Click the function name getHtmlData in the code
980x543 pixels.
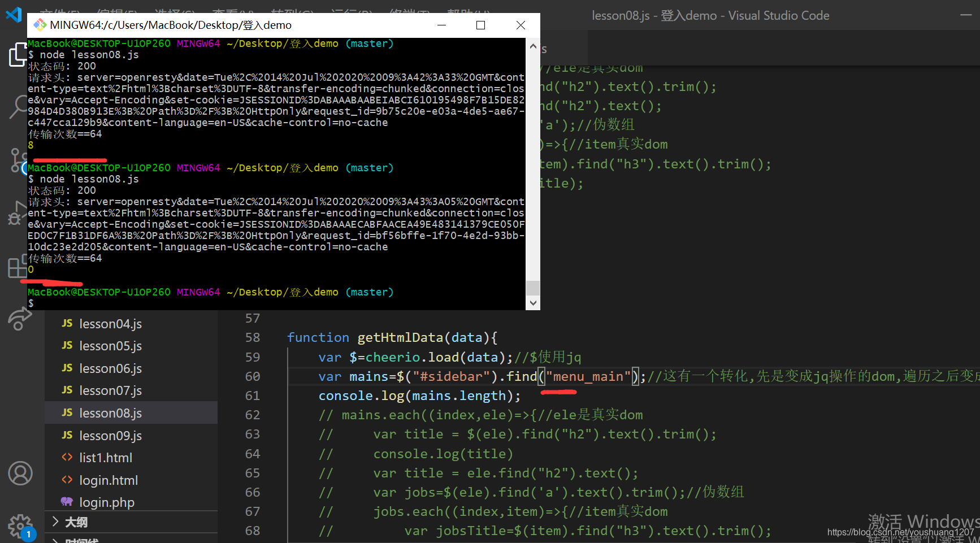400,338
